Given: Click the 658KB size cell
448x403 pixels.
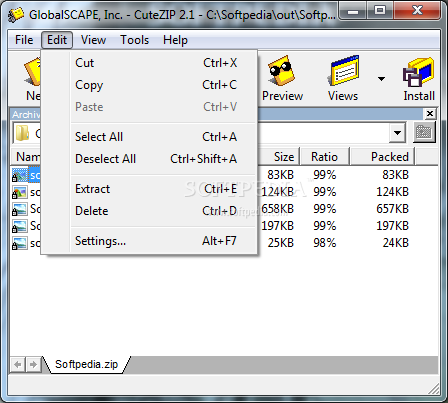Looking at the screenshot, I should click(x=277, y=209).
